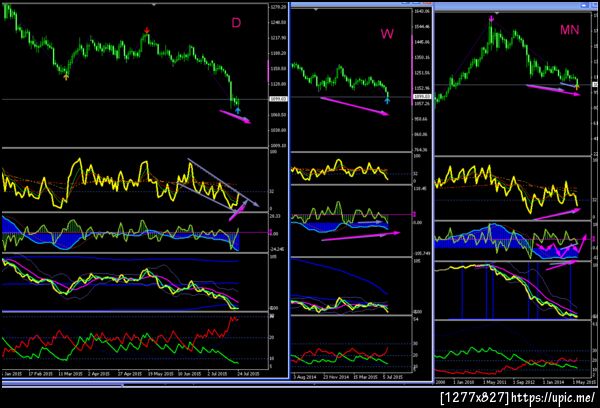This screenshot has height=408, width=600.
Task: Click the 1544.46 price level on W chart scale
Action: pyautogui.click(x=422, y=27)
